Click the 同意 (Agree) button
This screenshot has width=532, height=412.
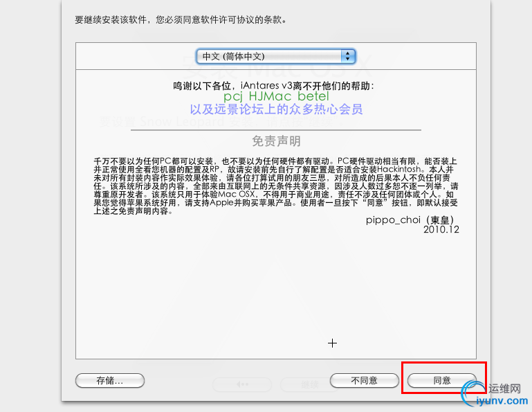coord(442,380)
